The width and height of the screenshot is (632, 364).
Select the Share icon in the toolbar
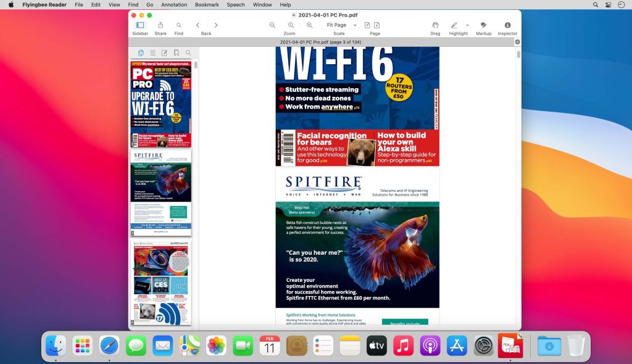[160, 25]
